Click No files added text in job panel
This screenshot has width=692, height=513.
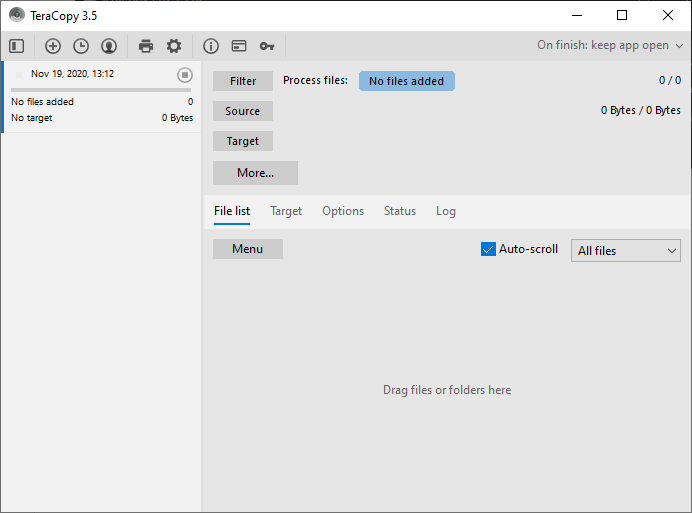pyautogui.click(x=42, y=102)
